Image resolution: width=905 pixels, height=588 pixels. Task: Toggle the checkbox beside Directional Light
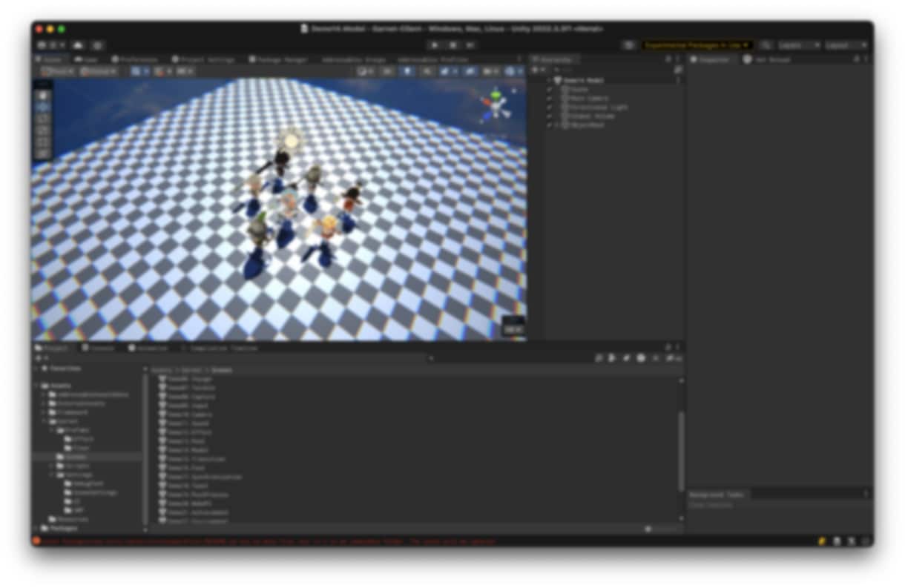tap(550, 107)
